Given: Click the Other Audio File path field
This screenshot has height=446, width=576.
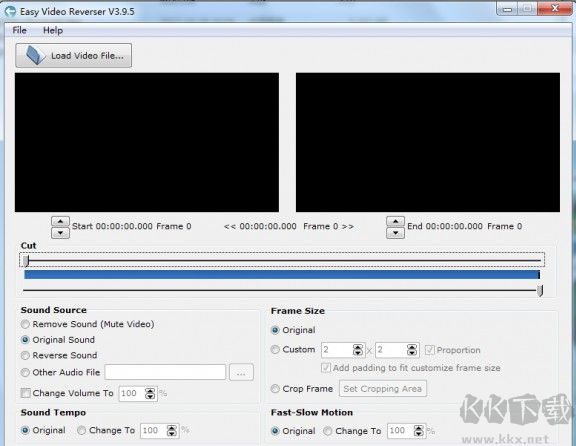Looking at the screenshot, I should [165, 372].
